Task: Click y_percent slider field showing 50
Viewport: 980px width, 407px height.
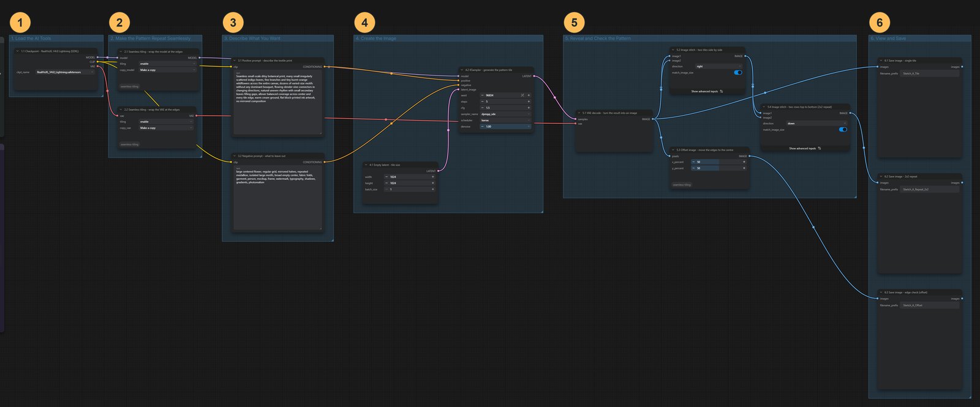Action: coord(718,168)
